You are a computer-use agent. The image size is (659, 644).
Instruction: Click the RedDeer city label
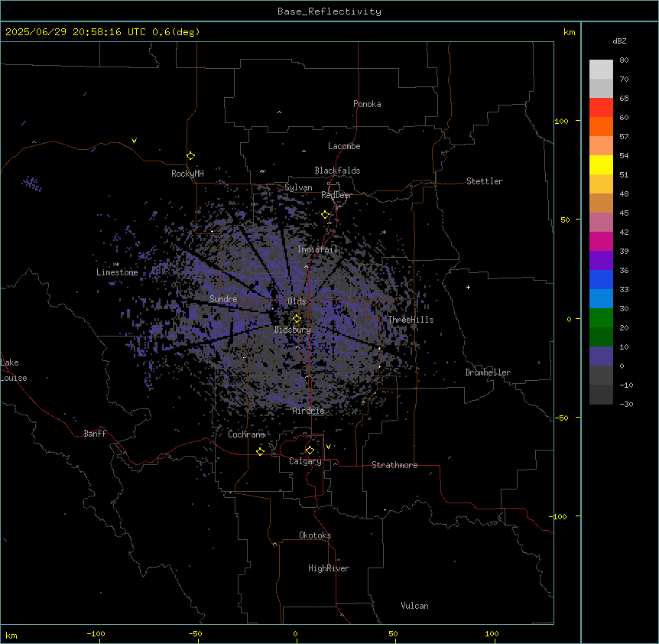pos(336,195)
